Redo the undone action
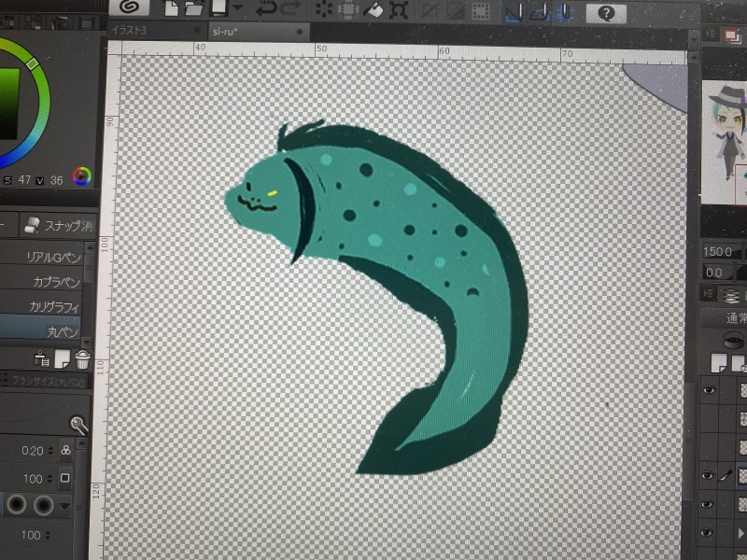 [290, 9]
